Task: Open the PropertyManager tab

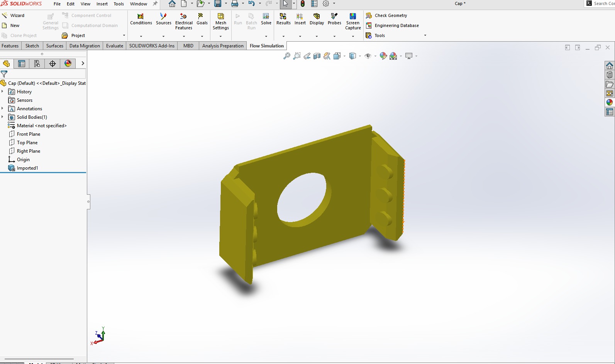Action: [22, 64]
